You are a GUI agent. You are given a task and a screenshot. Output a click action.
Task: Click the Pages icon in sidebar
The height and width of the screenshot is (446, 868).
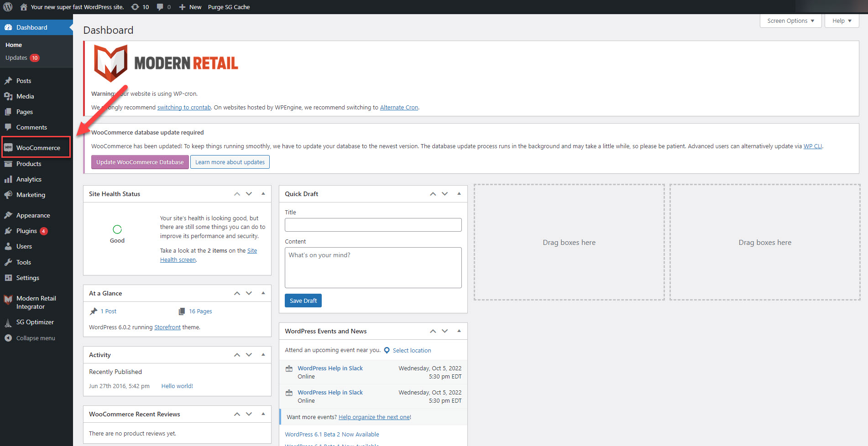(8, 112)
